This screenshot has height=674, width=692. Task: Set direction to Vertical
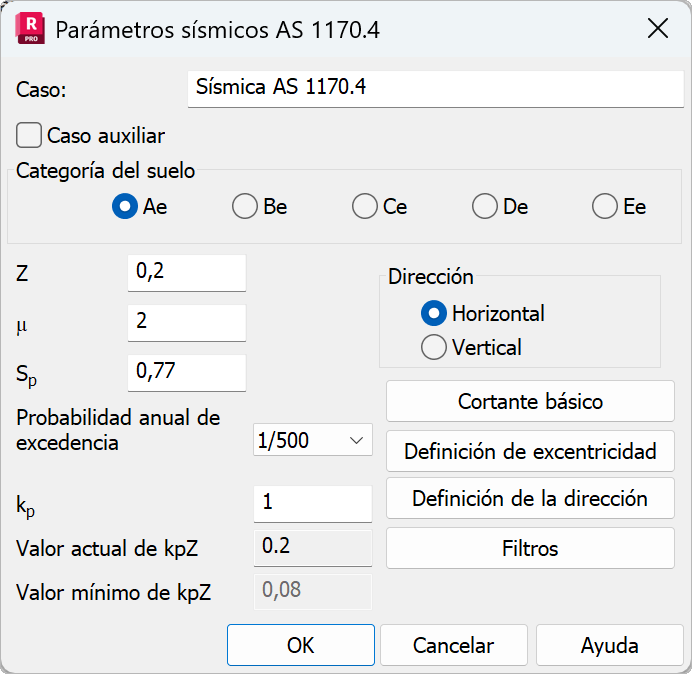(433, 348)
